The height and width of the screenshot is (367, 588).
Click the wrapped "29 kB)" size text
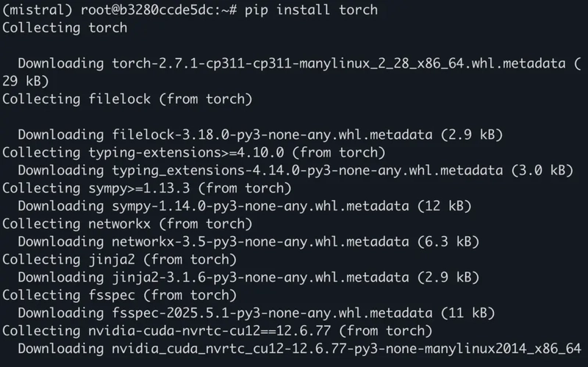(x=26, y=81)
